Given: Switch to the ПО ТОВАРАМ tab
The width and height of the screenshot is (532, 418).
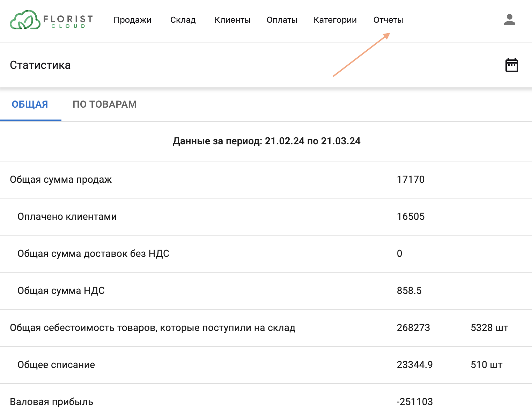Looking at the screenshot, I should tap(104, 104).
